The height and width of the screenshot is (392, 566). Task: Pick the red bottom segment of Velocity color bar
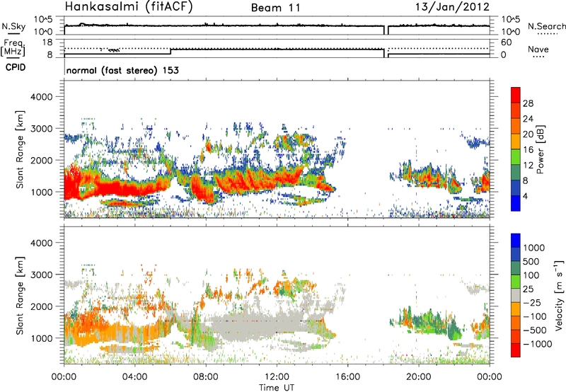click(516, 350)
